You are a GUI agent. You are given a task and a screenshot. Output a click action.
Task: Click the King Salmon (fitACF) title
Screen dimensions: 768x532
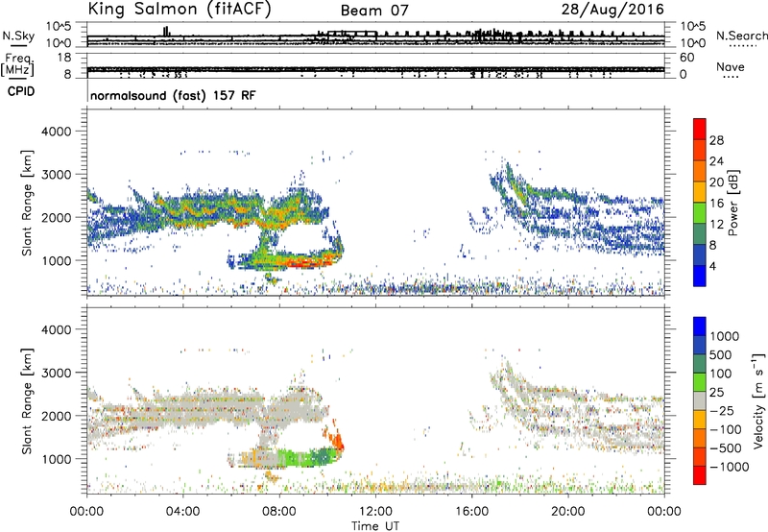click(x=180, y=10)
